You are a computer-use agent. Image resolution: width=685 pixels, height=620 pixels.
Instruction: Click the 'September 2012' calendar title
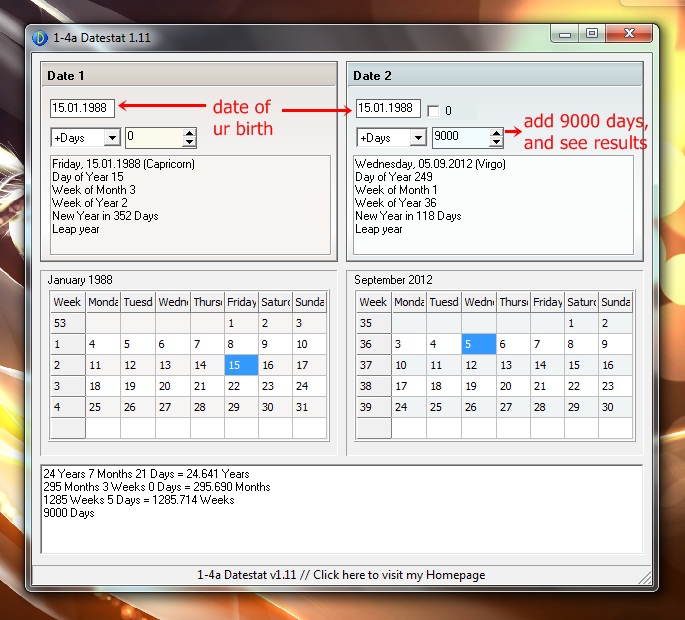click(393, 280)
